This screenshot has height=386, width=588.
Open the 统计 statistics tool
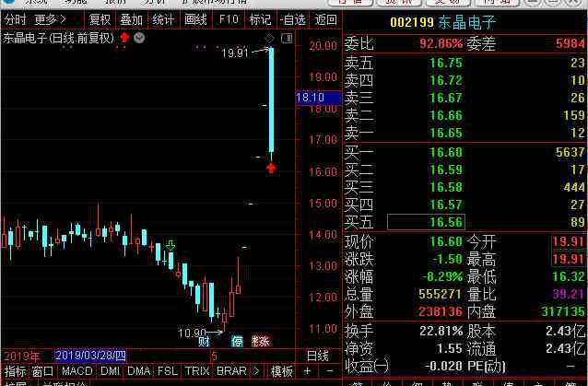163,19
